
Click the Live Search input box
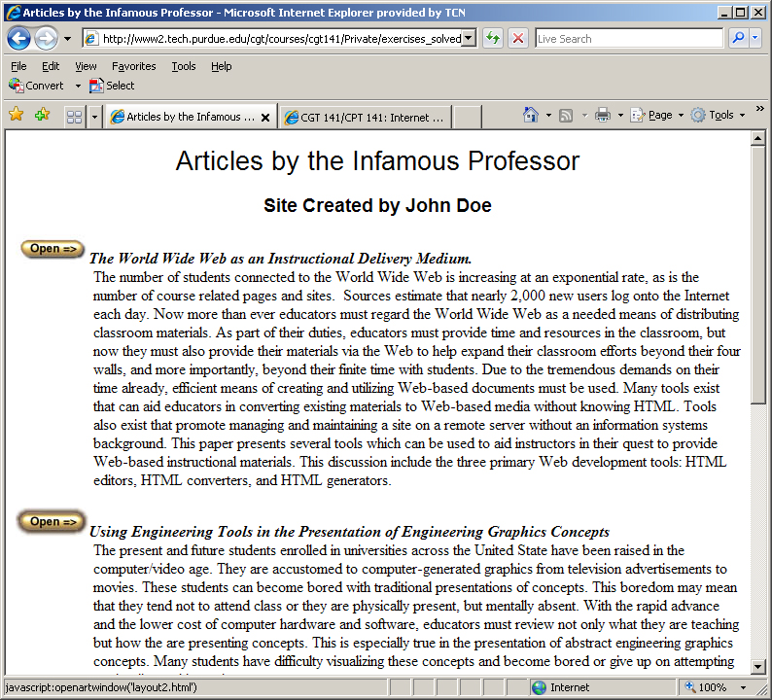click(629, 38)
